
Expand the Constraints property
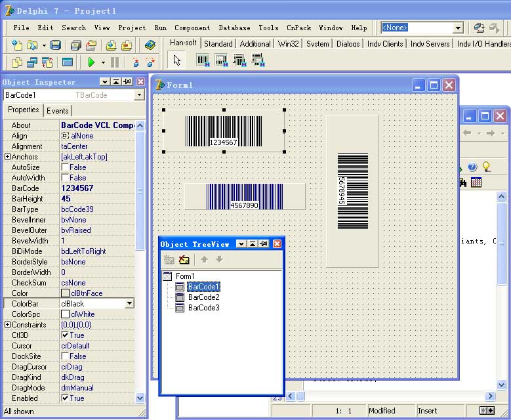click(x=7, y=325)
